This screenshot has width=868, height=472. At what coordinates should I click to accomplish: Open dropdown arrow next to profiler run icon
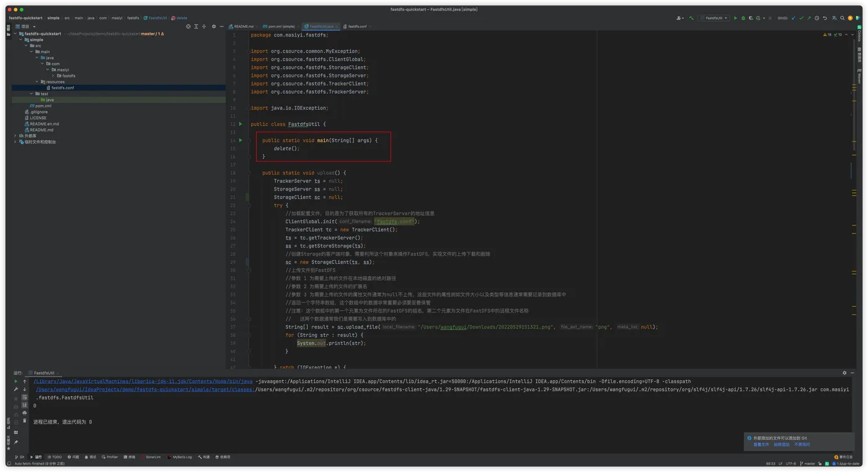click(x=764, y=18)
